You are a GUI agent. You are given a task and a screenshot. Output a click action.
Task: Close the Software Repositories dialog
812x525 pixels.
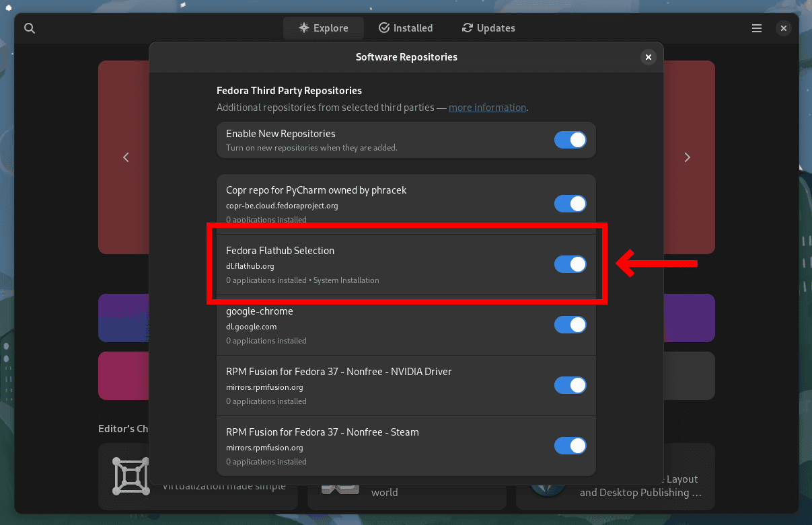(x=648, y=57)
